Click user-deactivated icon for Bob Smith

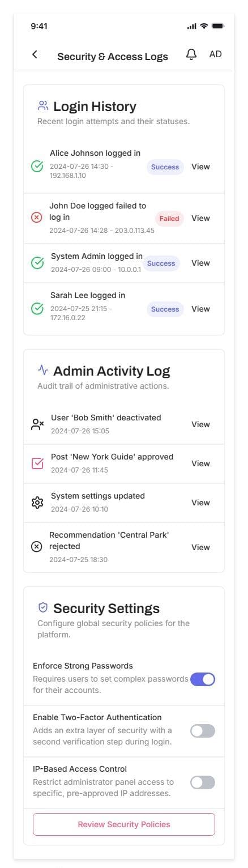click(37, 424)
